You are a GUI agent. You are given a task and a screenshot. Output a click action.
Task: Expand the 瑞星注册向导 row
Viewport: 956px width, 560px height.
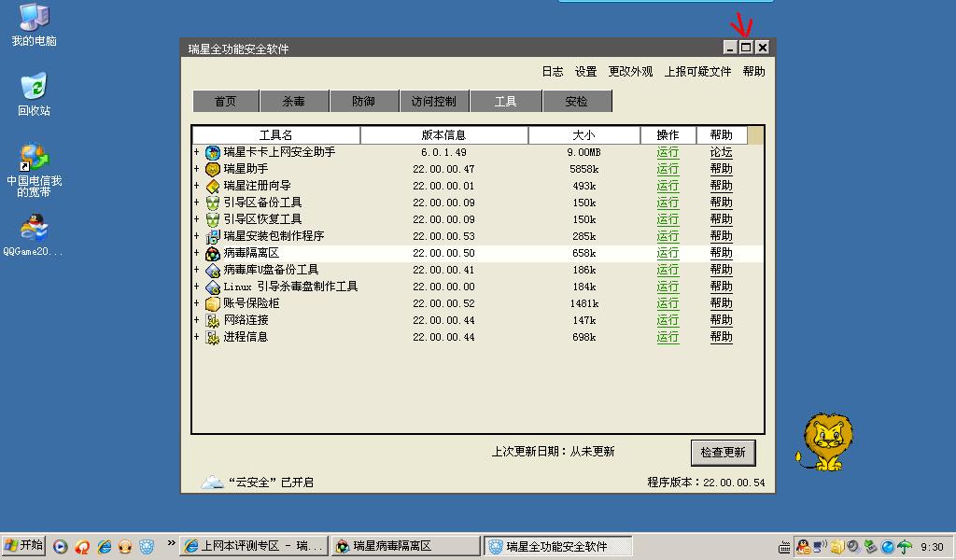coord(196,185)
